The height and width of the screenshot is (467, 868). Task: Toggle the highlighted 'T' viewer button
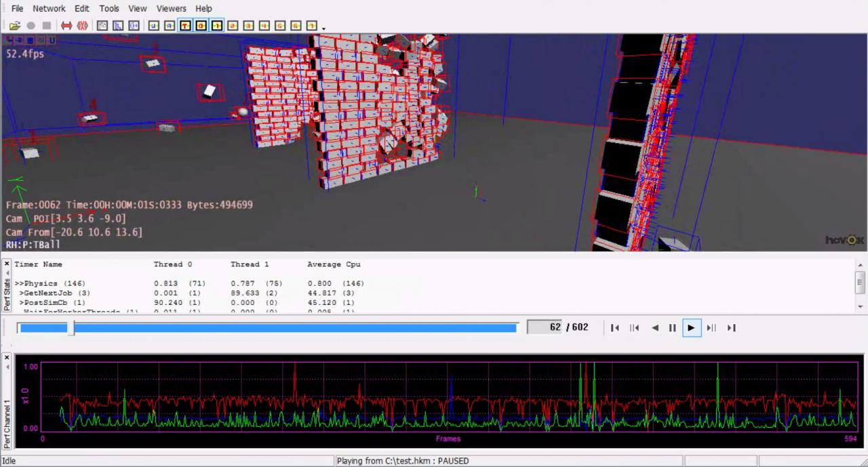point(185,26)
